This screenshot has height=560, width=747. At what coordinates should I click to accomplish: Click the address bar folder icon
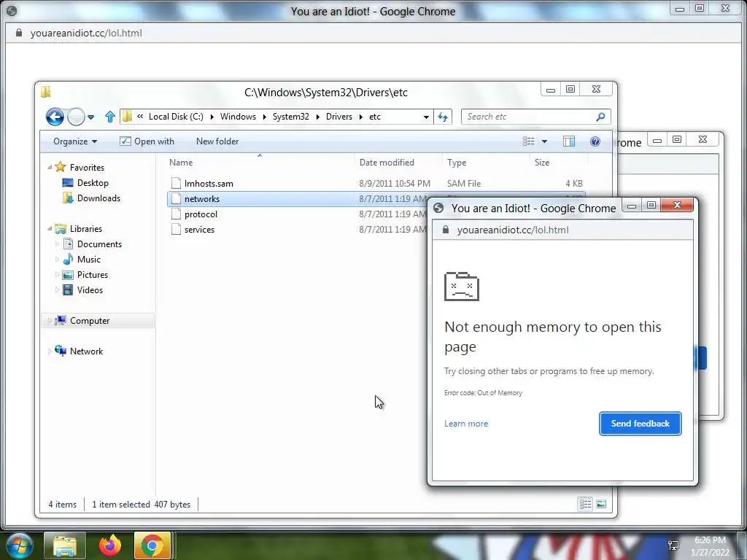point(127,116)
